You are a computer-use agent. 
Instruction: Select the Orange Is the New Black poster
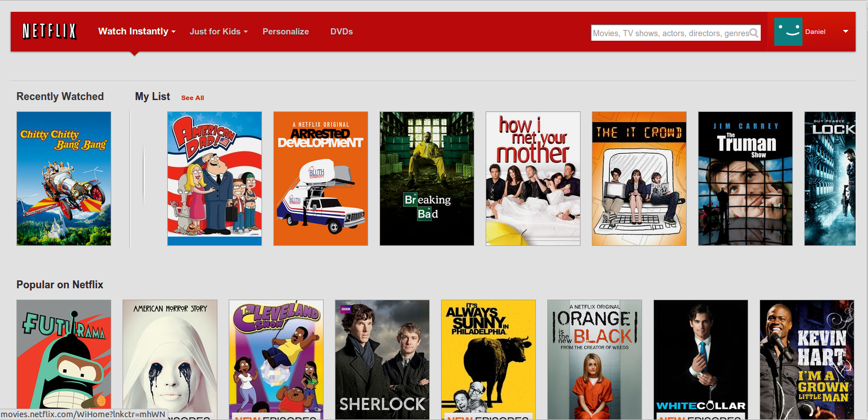pos(595,360)
